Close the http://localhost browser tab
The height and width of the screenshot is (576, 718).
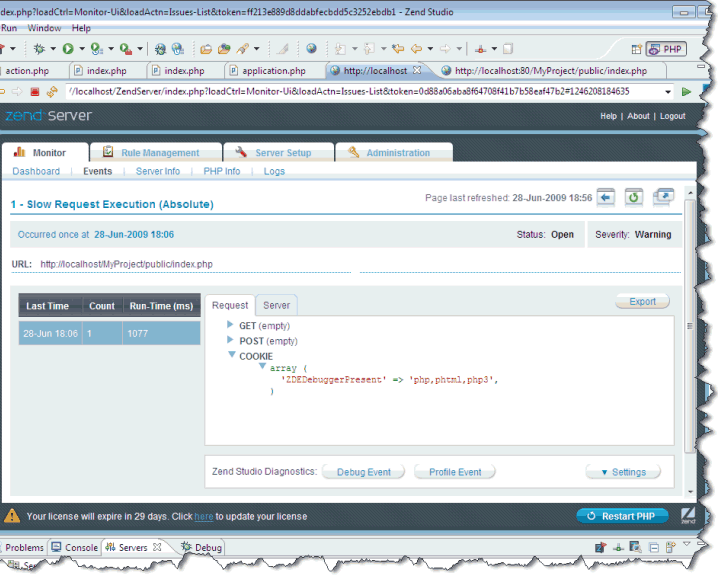pos(417,71)
